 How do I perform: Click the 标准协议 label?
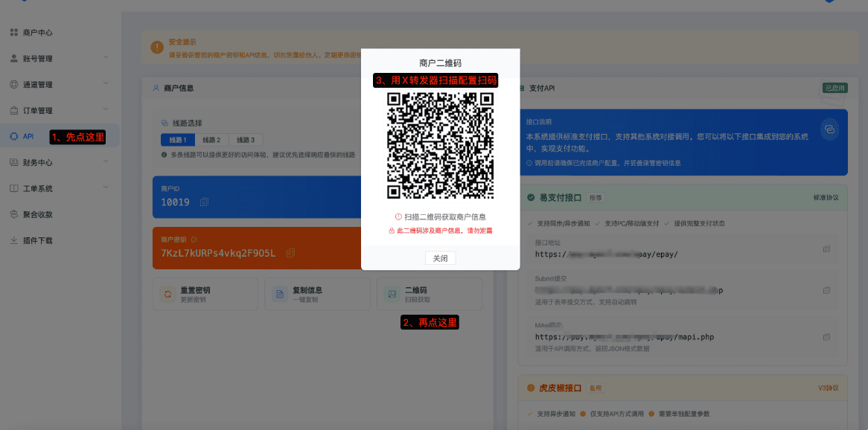[x=826, y=198]
